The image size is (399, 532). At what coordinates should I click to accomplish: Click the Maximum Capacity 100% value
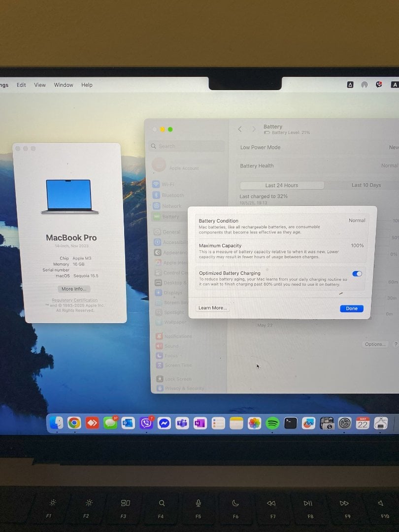point(357,245)
